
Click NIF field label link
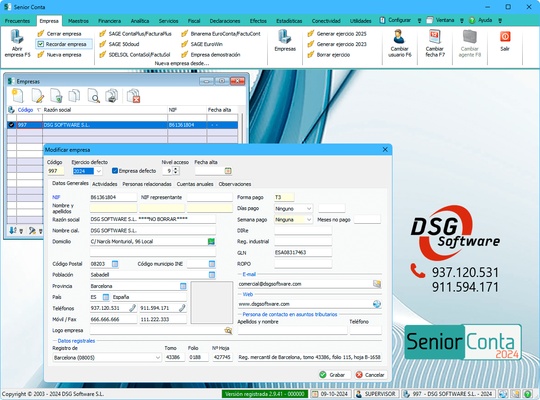[x=56, y=197]
